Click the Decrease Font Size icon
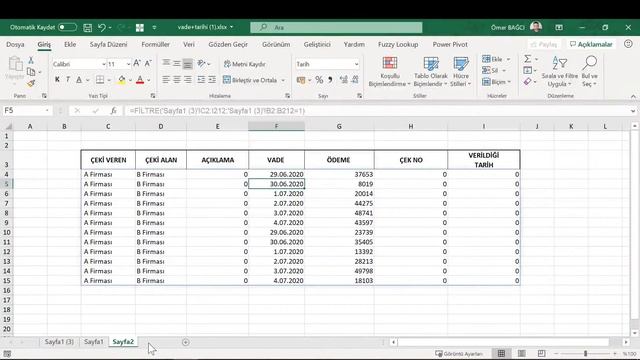Screen dimensions: 640x360 coord(148,63)
